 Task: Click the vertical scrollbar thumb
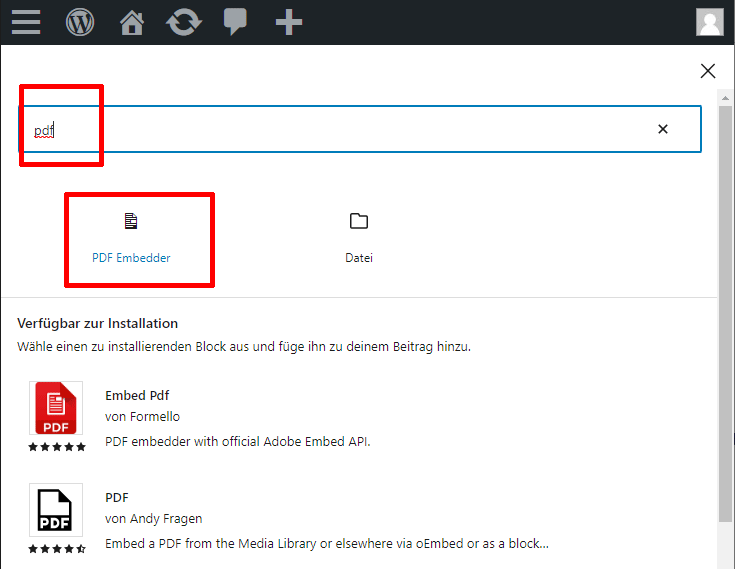point(725,313)
